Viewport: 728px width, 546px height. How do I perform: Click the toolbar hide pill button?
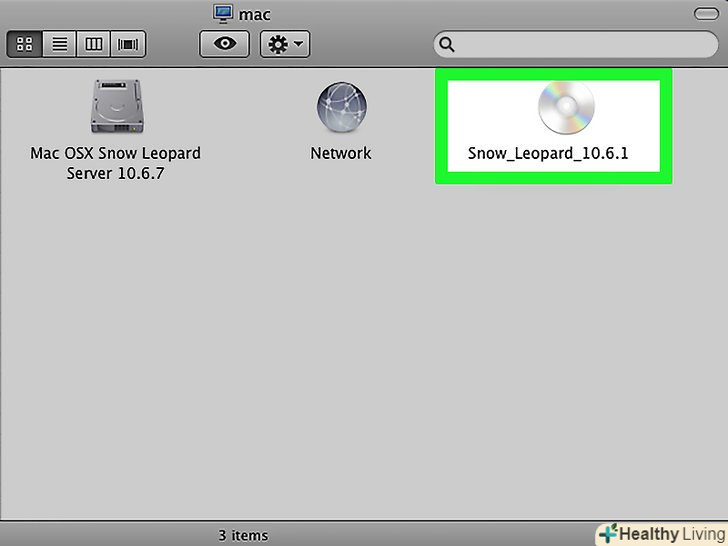click(706, 14)
